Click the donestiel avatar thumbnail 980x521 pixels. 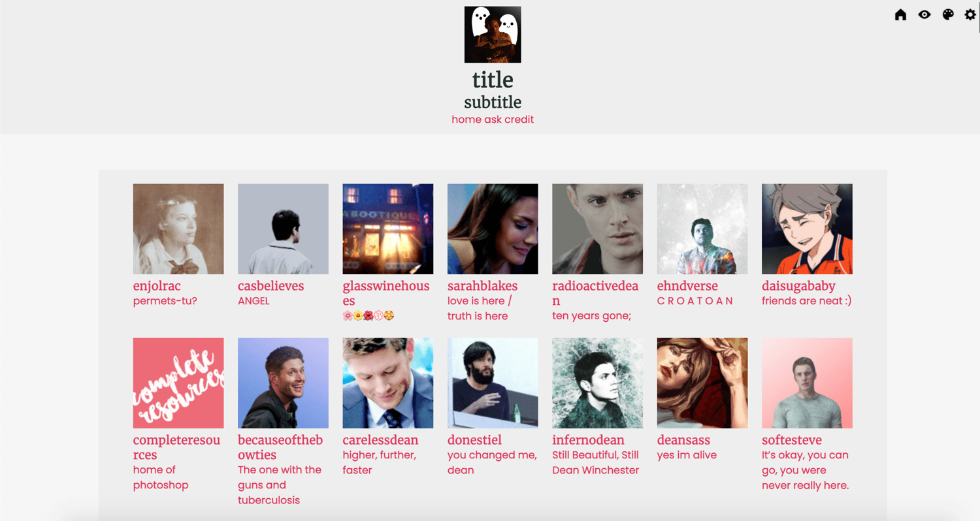tap(493, 383)
